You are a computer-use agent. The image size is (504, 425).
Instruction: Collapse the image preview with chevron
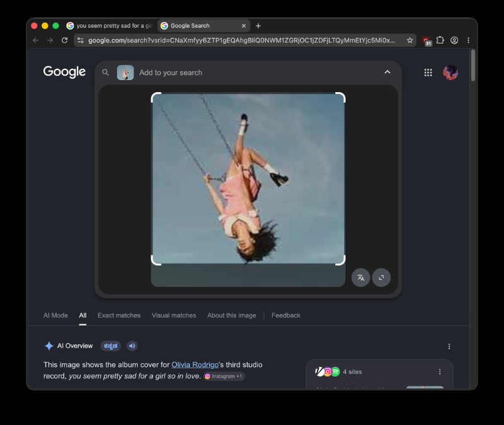tap(387, 72)
